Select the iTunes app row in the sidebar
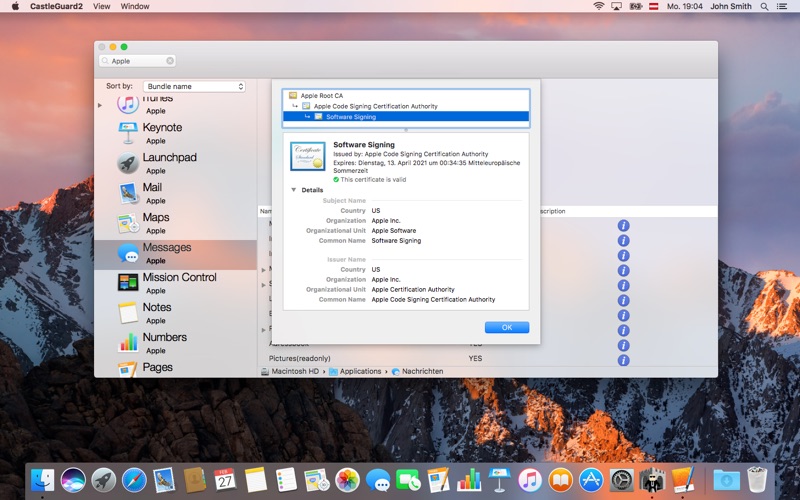 click(x=175, y=105)
